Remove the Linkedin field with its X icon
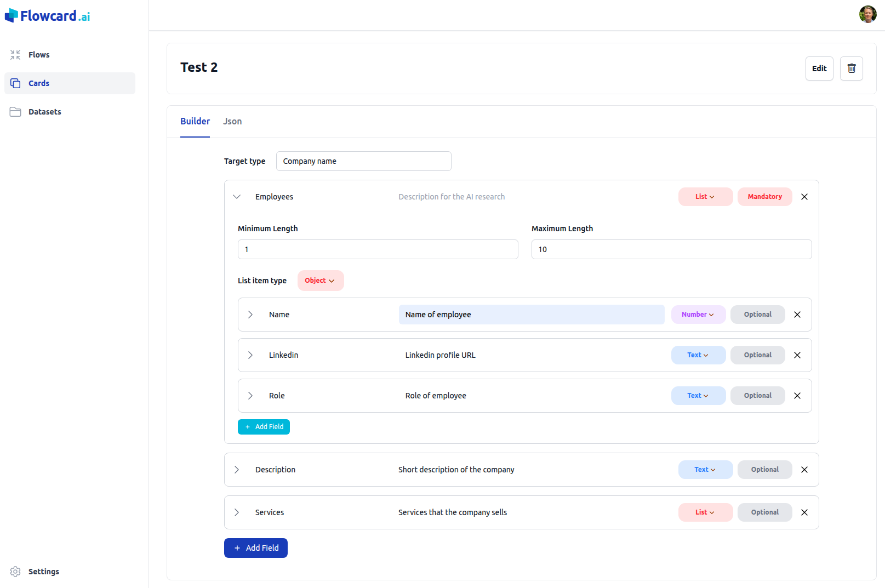The width and height of the screenshot is (885, 588). pos(797,355)
